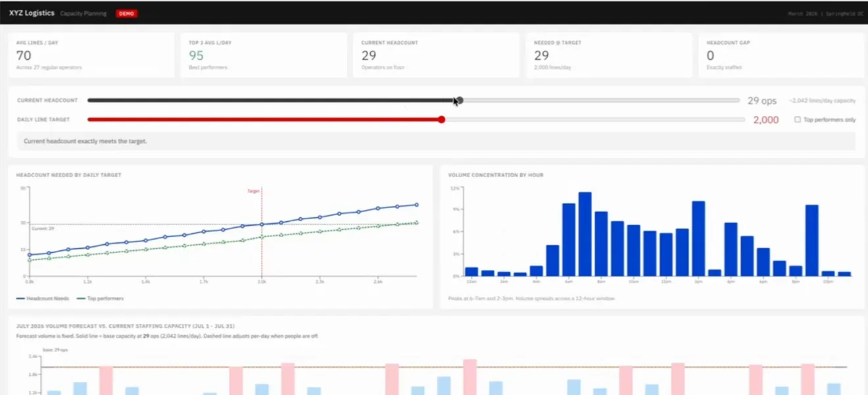The width and height of the screenshot is (868, 395).
Task: Select the Avg Lines / Day card value 70
Action: [x=24, y=56]
